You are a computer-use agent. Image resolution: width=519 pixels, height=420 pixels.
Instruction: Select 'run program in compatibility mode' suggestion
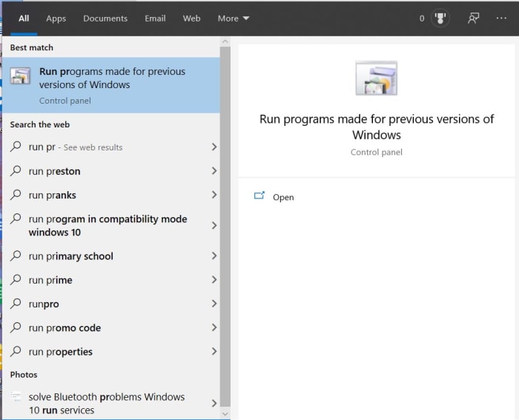click(108, 225)
